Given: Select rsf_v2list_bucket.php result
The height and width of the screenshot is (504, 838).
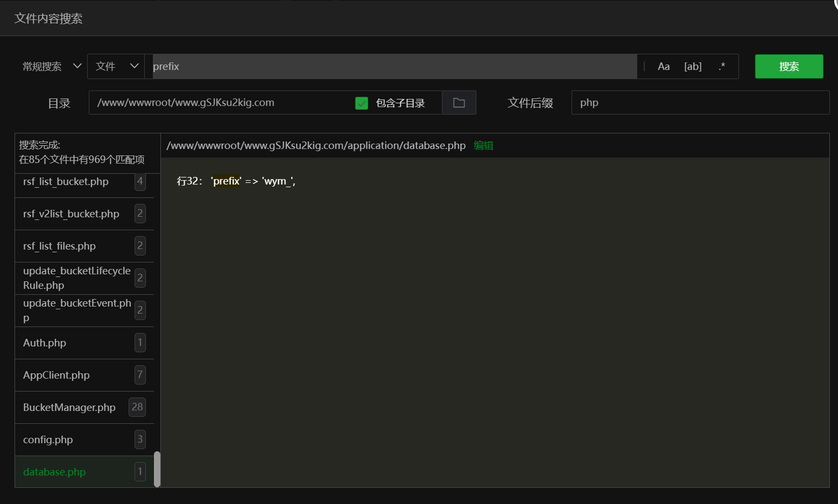Looking at the screenshot, I should [x=71, y=214].
